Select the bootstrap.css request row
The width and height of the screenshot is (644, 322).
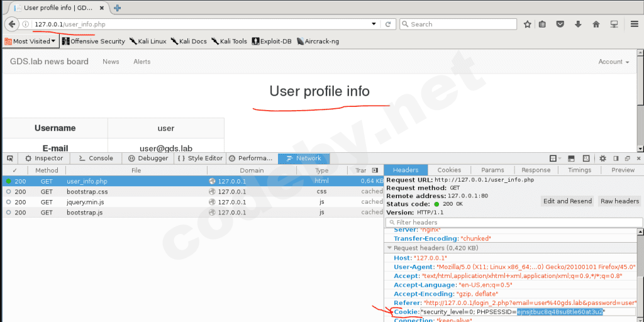[192, 191]
